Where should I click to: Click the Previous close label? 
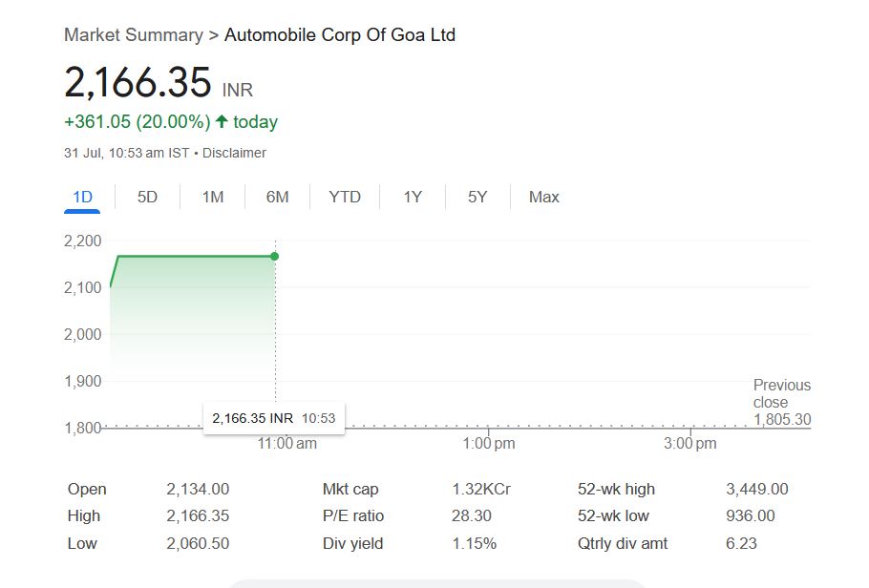pyautogui.click(x=781, y=393)
